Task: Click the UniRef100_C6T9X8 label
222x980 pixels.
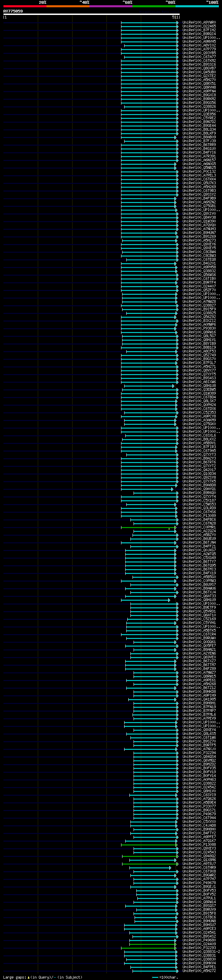Action: [199, 871]
